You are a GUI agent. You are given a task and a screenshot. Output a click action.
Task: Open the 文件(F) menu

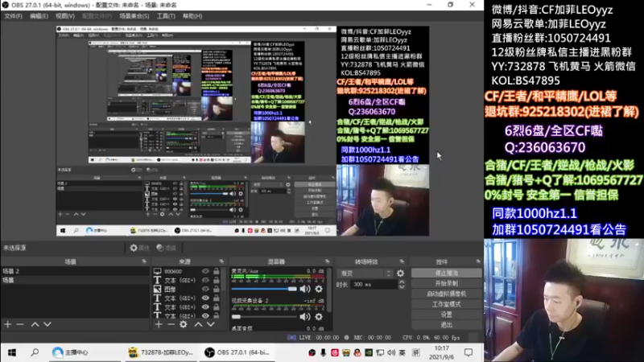coord(13,16)
